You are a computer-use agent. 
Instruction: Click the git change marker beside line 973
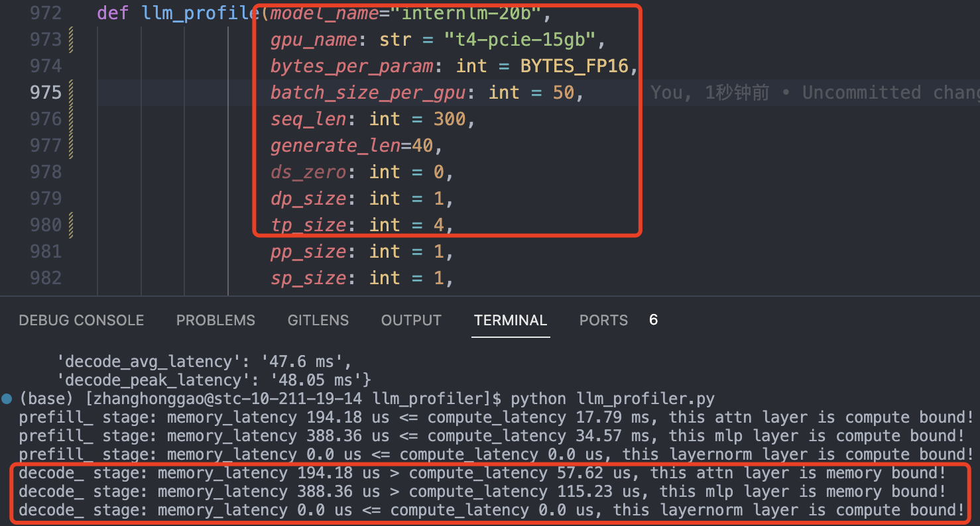[71, 40]
